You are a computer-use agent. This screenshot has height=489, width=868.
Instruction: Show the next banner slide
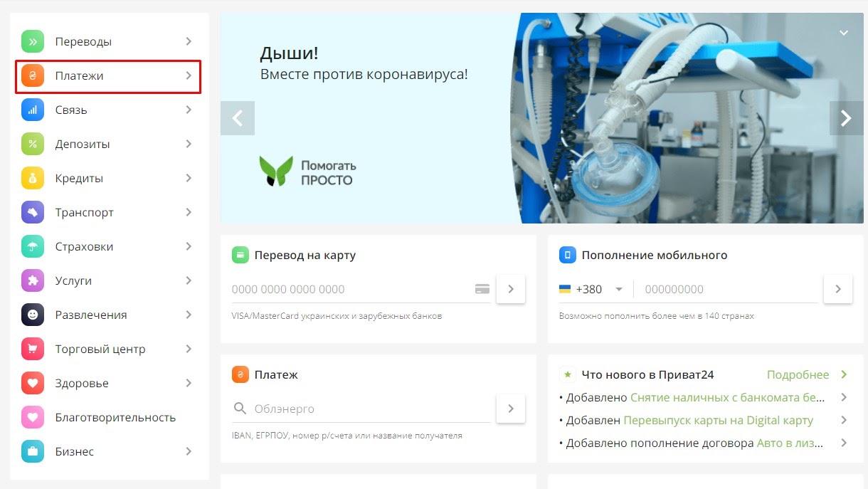tap(847, 118)
